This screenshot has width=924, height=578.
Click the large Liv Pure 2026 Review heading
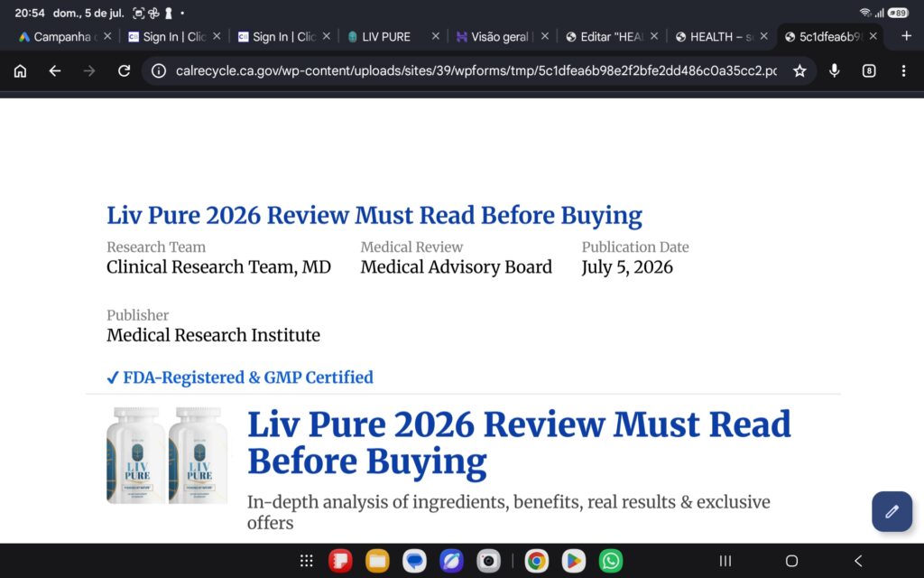coord(519,443)
